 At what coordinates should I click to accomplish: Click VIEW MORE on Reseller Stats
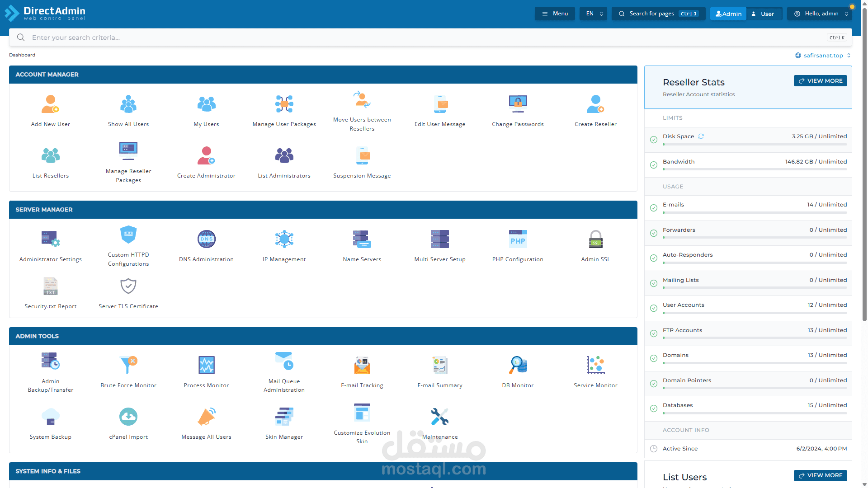point(820,80)
